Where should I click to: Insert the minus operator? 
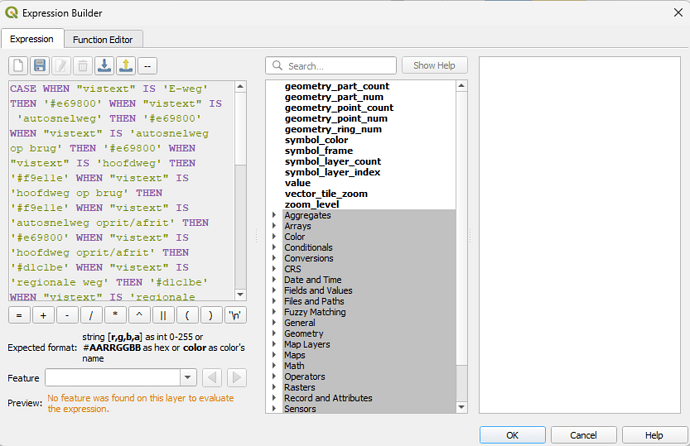tap(67, 315)
